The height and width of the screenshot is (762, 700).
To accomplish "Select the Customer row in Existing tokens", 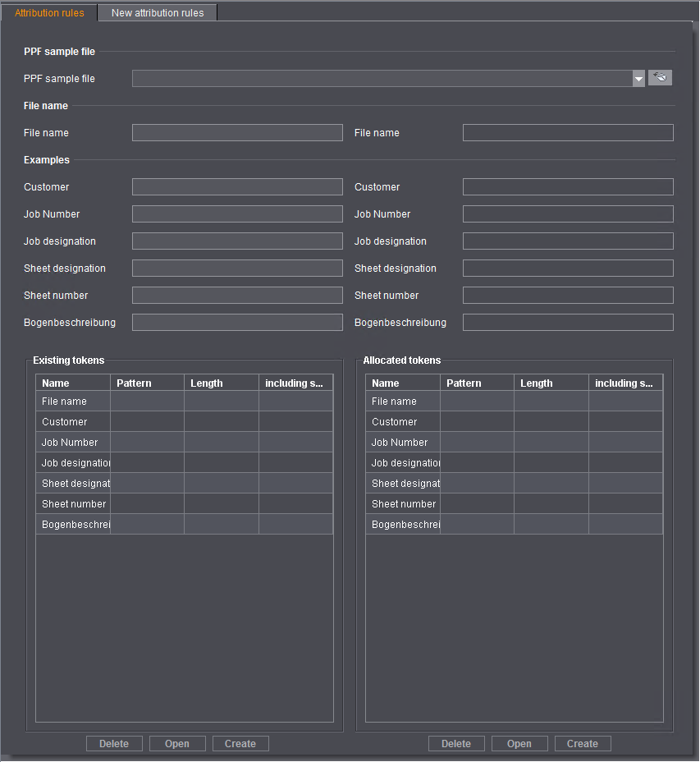I will pyautogui.click(x=71, y=421).
